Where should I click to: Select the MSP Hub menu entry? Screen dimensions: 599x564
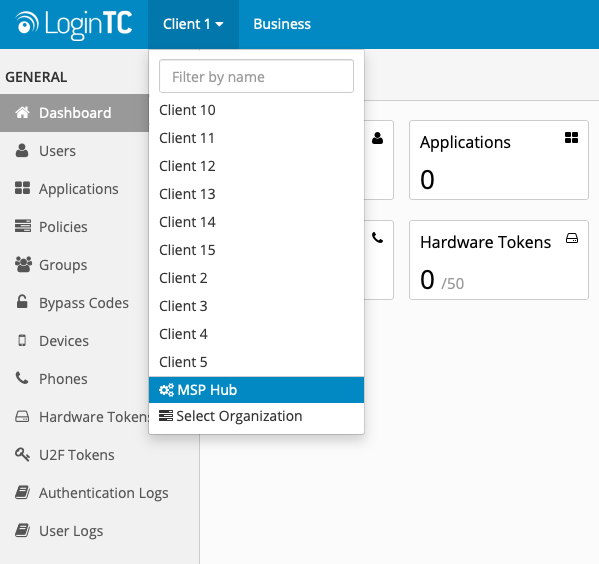256,390
